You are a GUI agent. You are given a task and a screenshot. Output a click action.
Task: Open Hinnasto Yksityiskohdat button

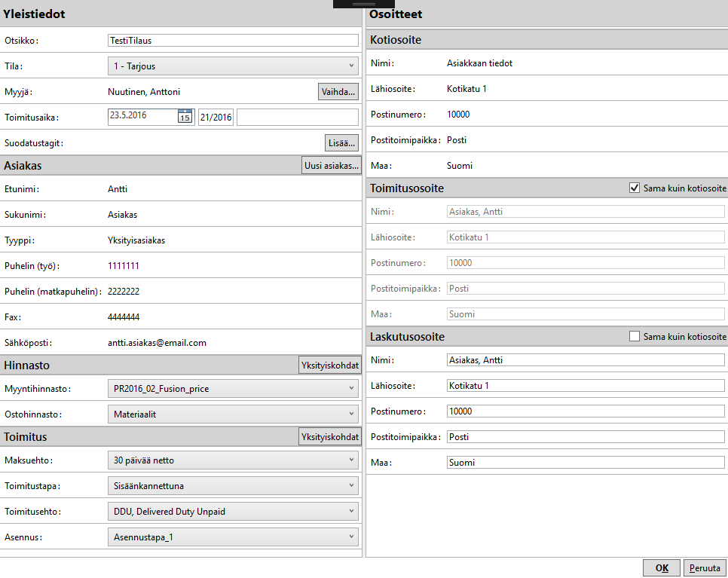[x=330, y=365]
